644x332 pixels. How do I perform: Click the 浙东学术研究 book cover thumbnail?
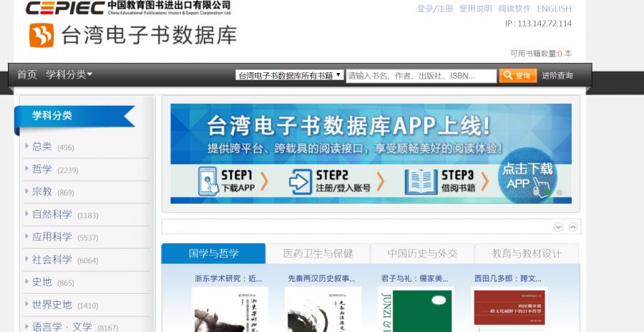230,309
